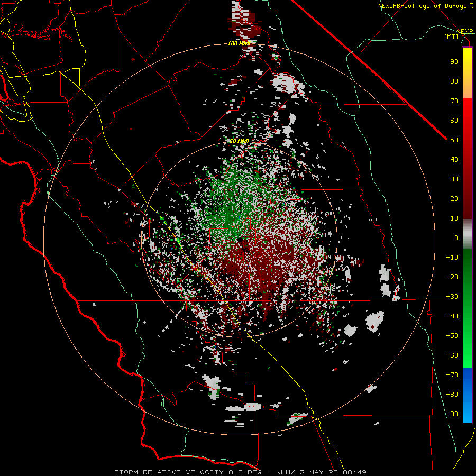
Task: Pick the light blue bottom segment of the scale
Action: coord(467,413)
